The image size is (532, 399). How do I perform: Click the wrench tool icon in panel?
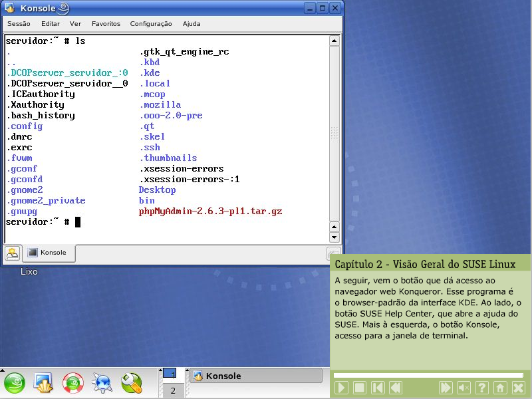[x=131, y=382]
